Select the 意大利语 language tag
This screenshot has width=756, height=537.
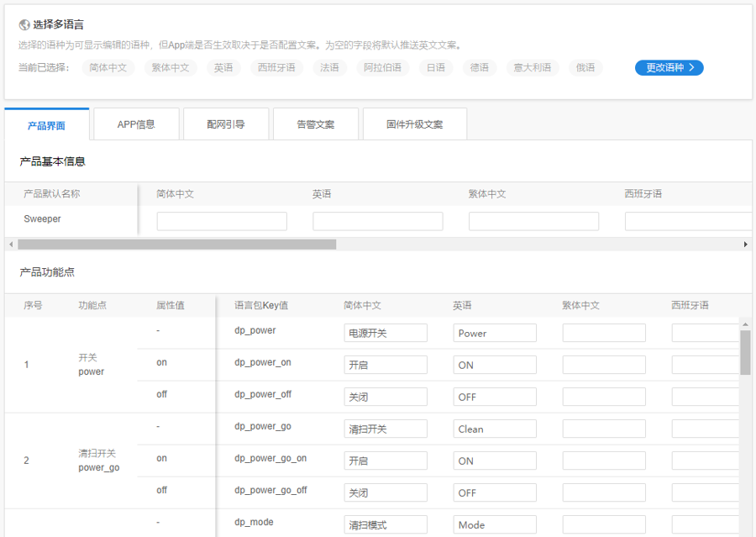pos(533,67)
